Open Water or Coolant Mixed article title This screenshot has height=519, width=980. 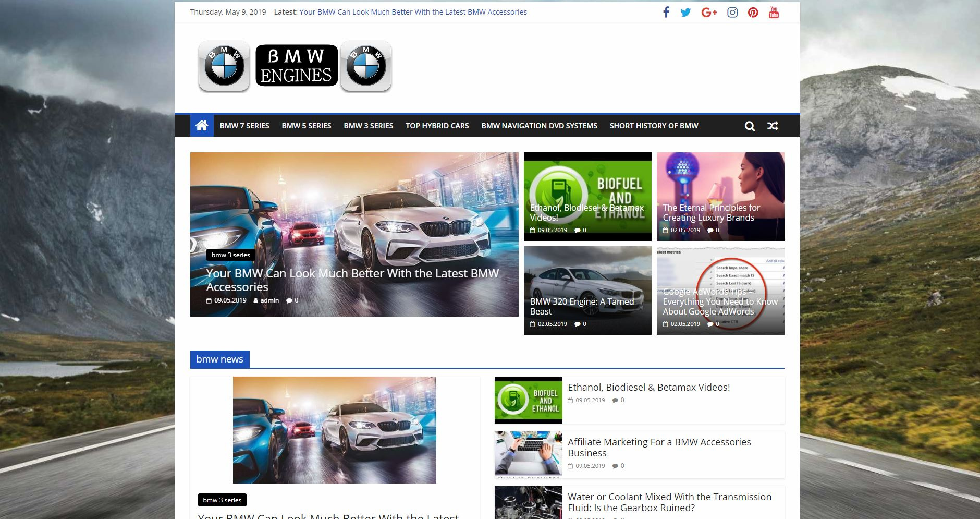669,502
